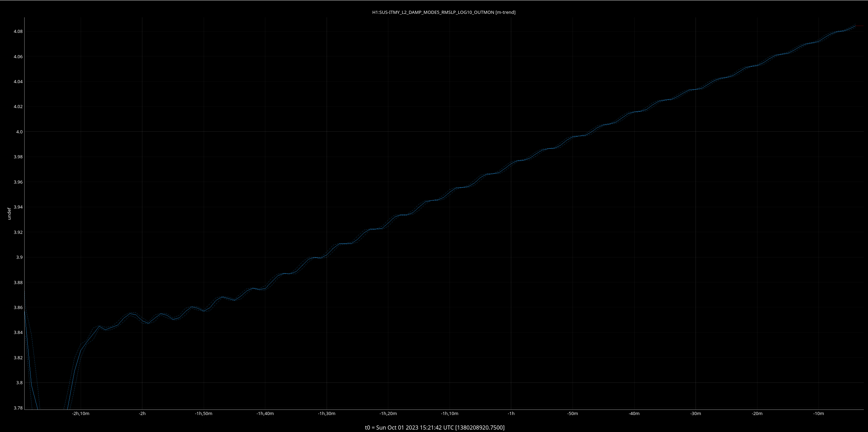This screenshot has width=868, height=432.
Task: Click y-axis tick label 3.98
Action: [x=18, y=157]
